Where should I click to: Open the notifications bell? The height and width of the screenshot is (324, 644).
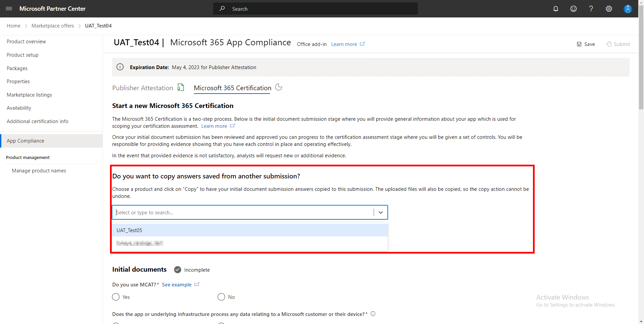[x=556, y=9]
